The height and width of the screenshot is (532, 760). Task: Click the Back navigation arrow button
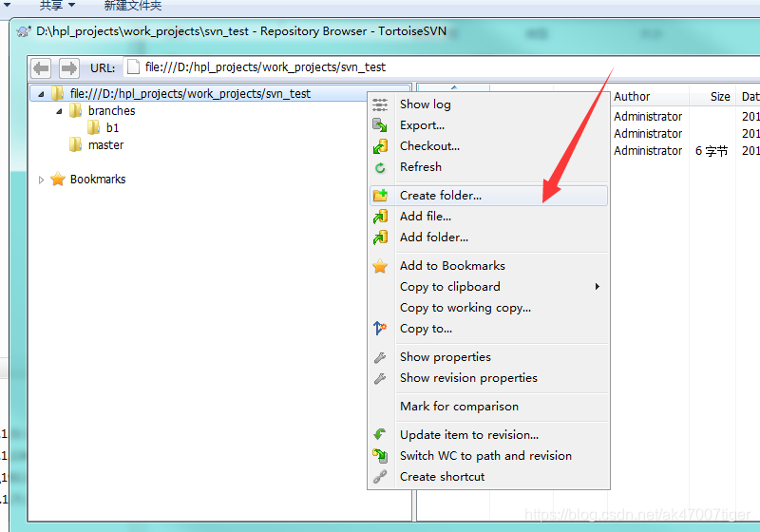coord(41,68)
